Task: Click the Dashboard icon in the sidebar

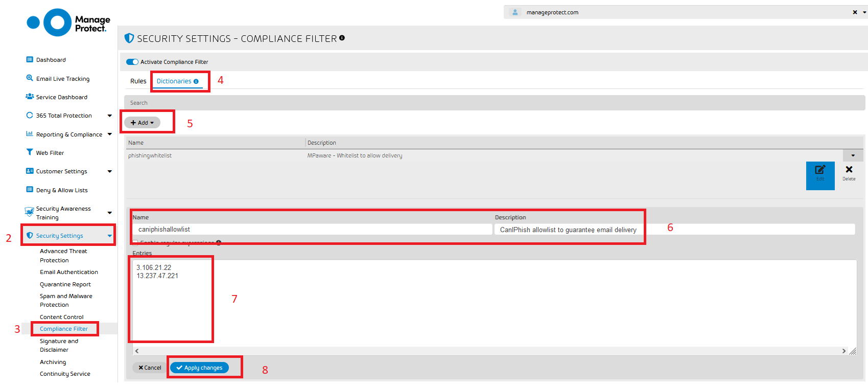Action: [30, 60]
